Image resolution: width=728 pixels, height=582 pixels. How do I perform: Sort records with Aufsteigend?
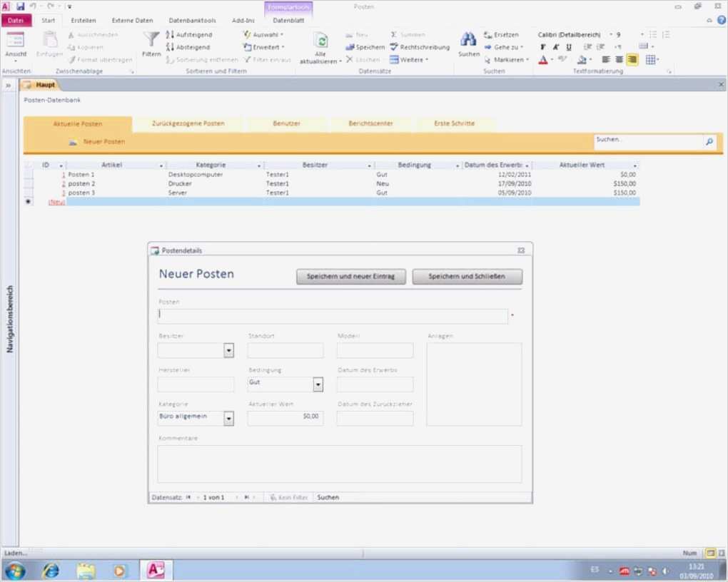click(188, 34)
